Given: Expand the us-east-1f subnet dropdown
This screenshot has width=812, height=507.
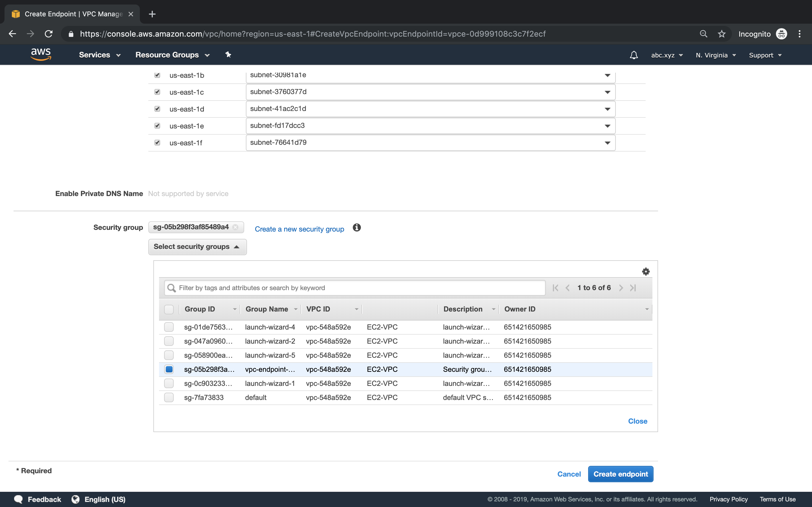Looking at the screenshot, I should click(x=607, y=143).
